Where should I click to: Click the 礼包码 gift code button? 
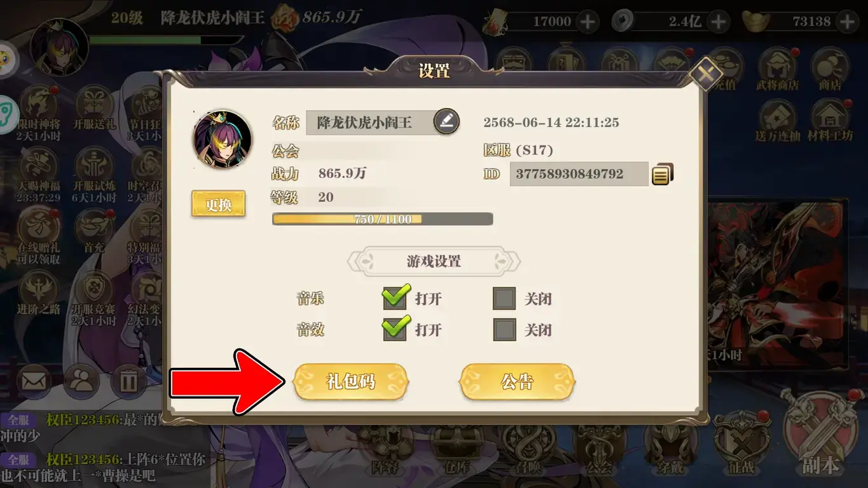coord(350,382)
